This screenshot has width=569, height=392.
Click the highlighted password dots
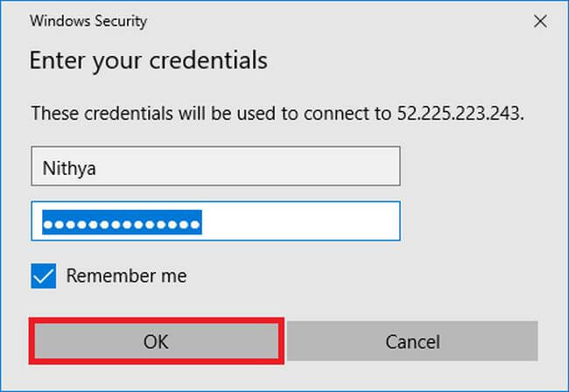pos(123,222)
